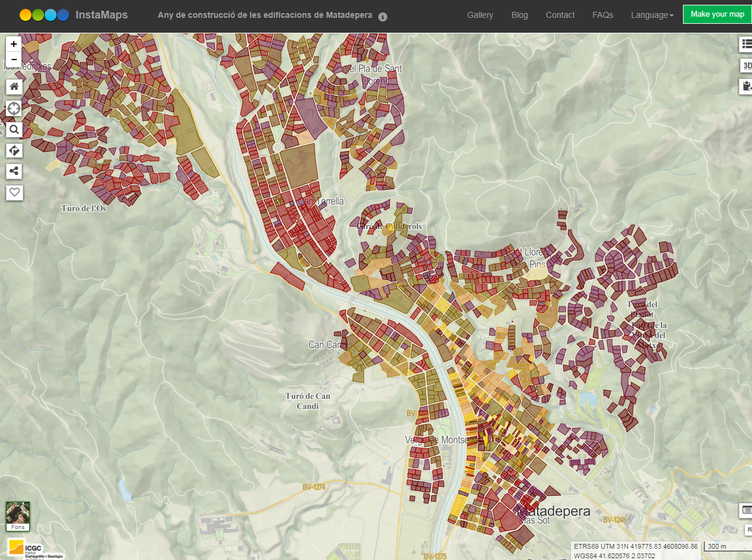Image resolution: width=752 pixels, height=560 pixels.
Task: Toggle the 3D view mode
Action: point(745,65)
